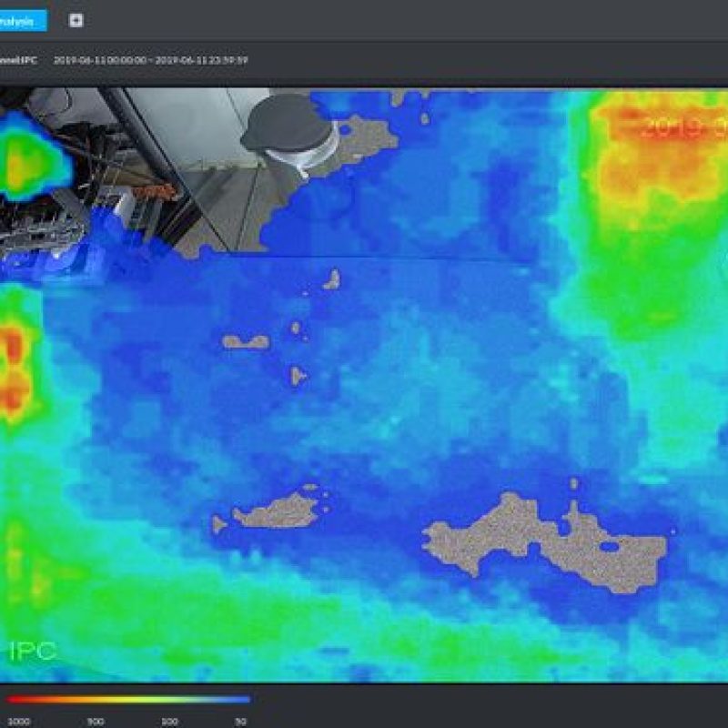Screen dimensions: 728x728
Task: Click the plus icon to add a new tab
Action: pyautogui.click(x=76, y=20)
